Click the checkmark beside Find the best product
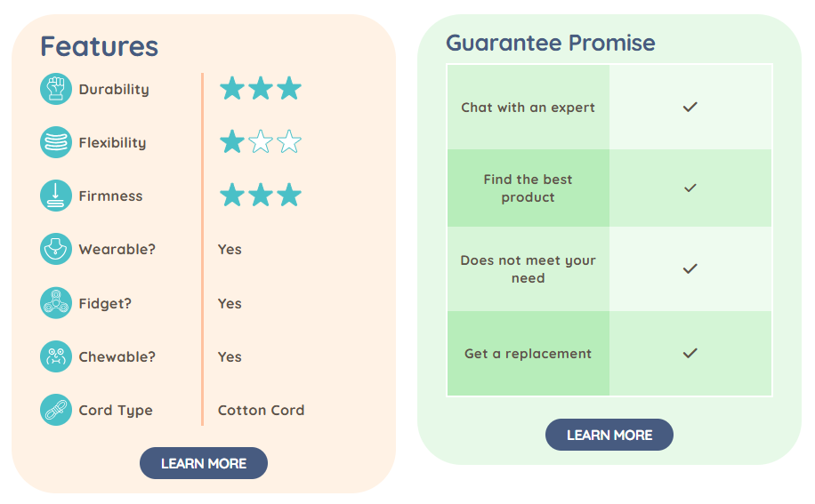Screen dimensions: 815x504 coord(690,188)
